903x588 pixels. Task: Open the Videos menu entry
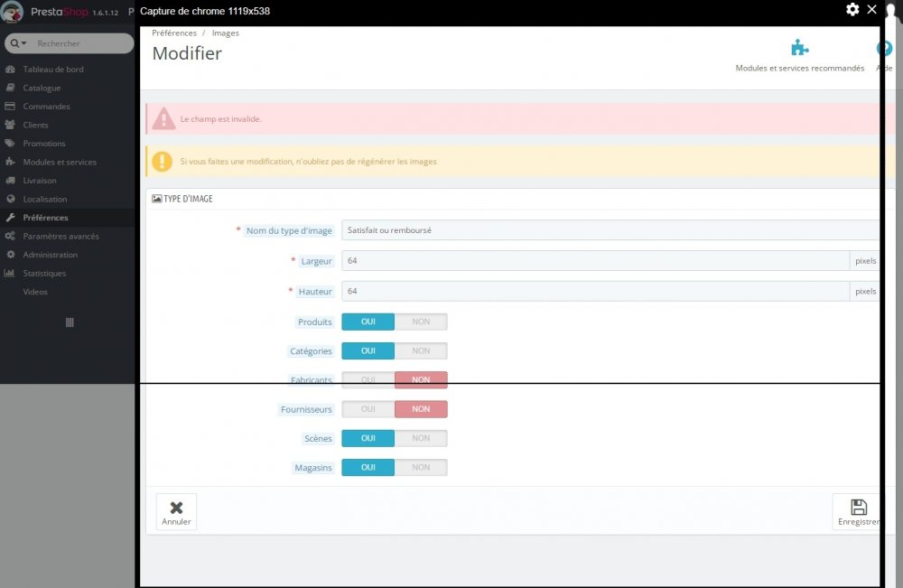35,292
